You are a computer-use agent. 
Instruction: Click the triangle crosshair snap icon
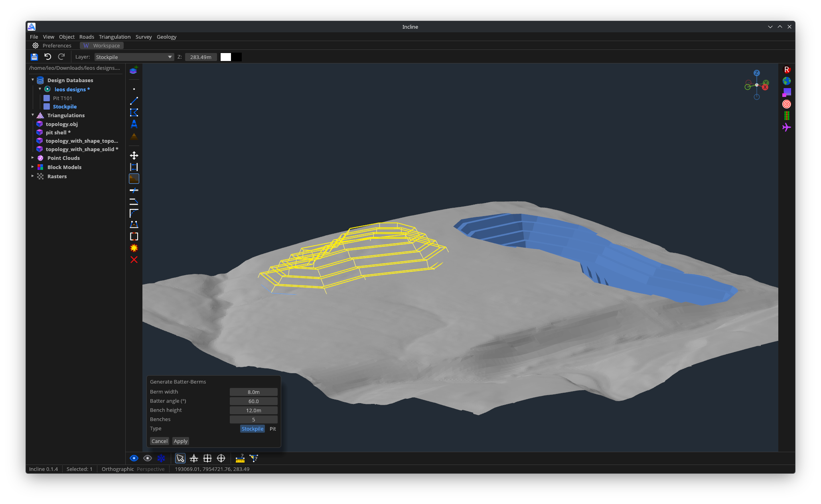[194, 459]
